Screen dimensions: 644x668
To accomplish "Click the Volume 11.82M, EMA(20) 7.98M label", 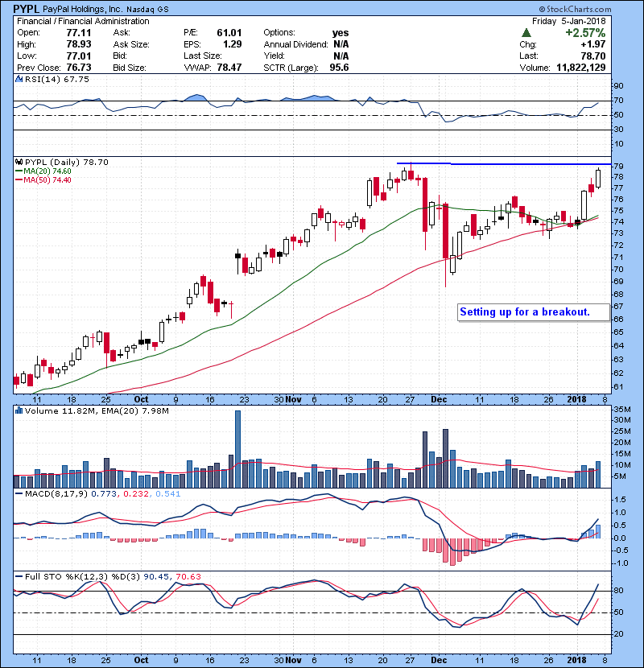I will coord(97,411).
